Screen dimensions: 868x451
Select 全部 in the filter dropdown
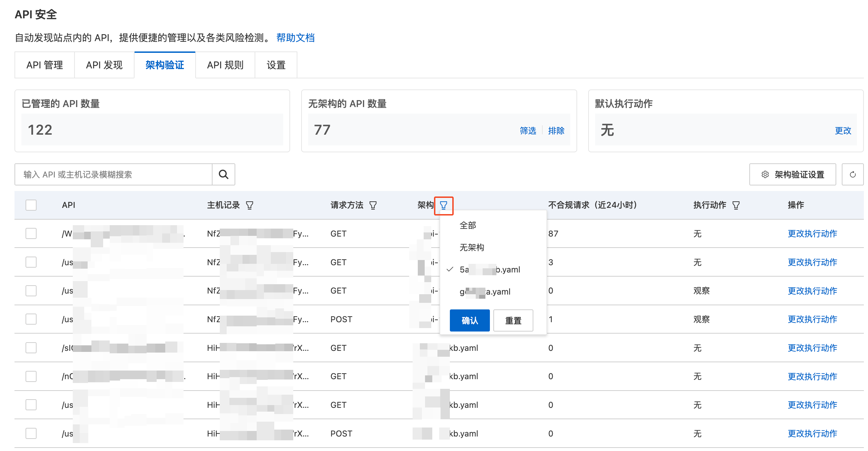468,225
